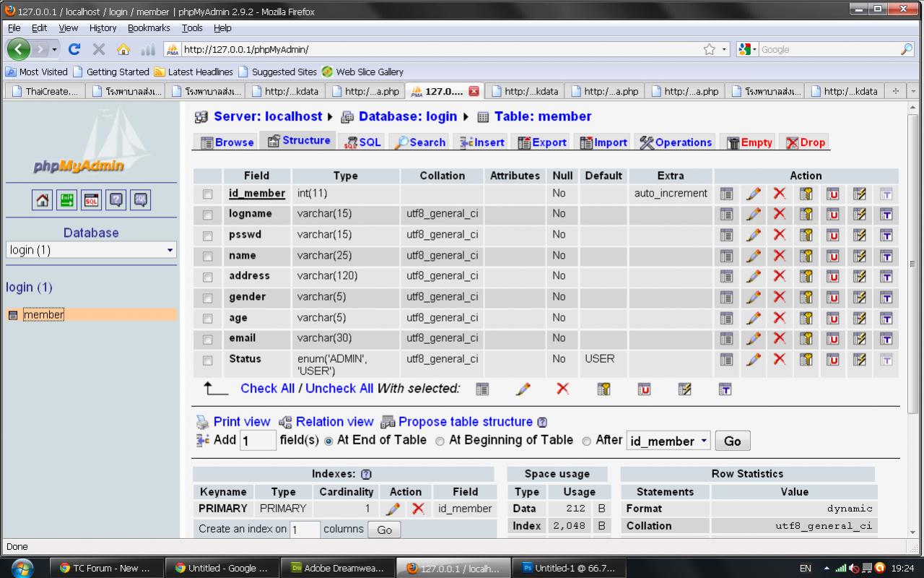Click primary key icon for address row
Screen dimensions: 924x578
click(806, 276)
